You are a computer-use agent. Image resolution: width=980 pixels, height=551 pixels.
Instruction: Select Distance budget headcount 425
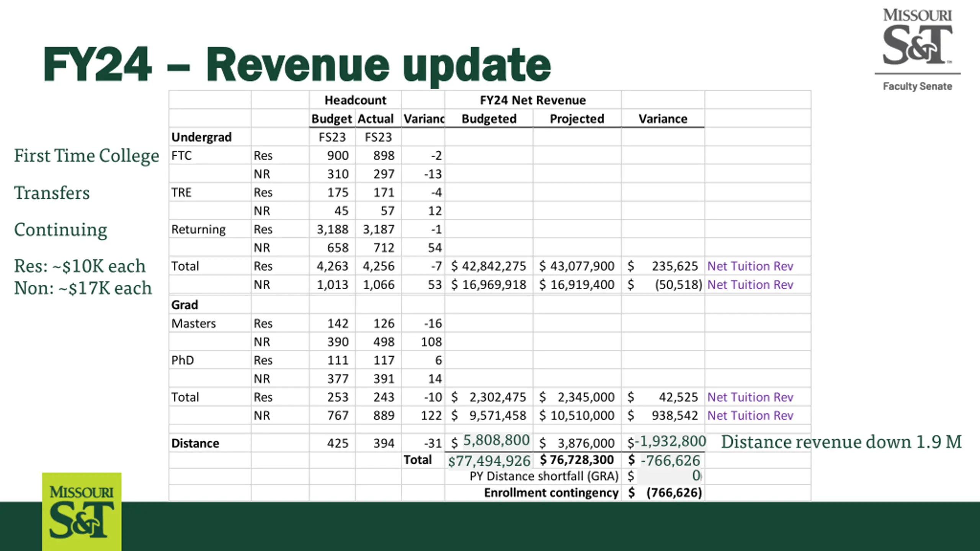(x=338, y=443)
